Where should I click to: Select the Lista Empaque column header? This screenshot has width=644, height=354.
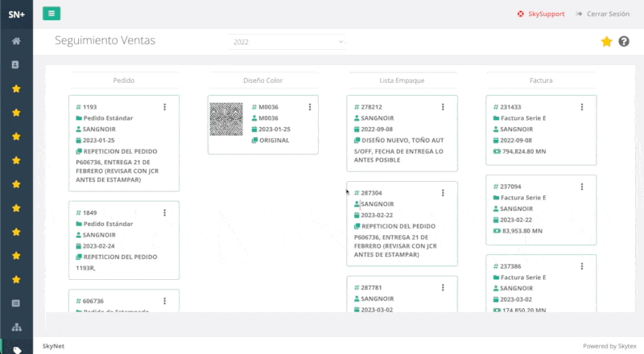[x=402, y=80]
